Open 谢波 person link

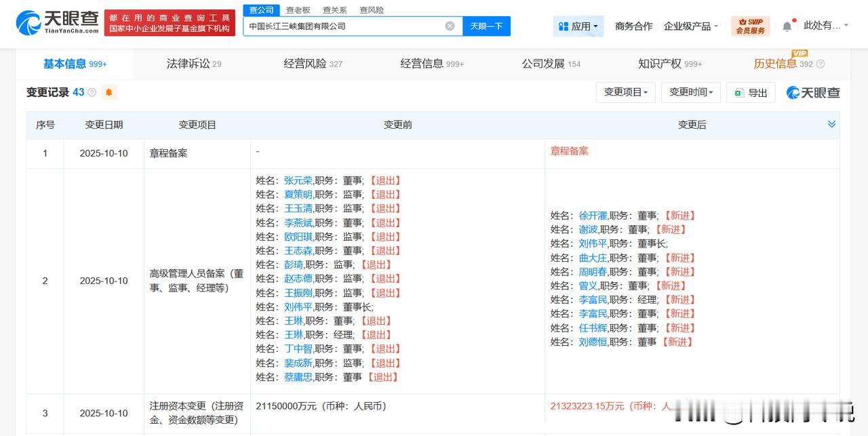[x=588, y=229]
